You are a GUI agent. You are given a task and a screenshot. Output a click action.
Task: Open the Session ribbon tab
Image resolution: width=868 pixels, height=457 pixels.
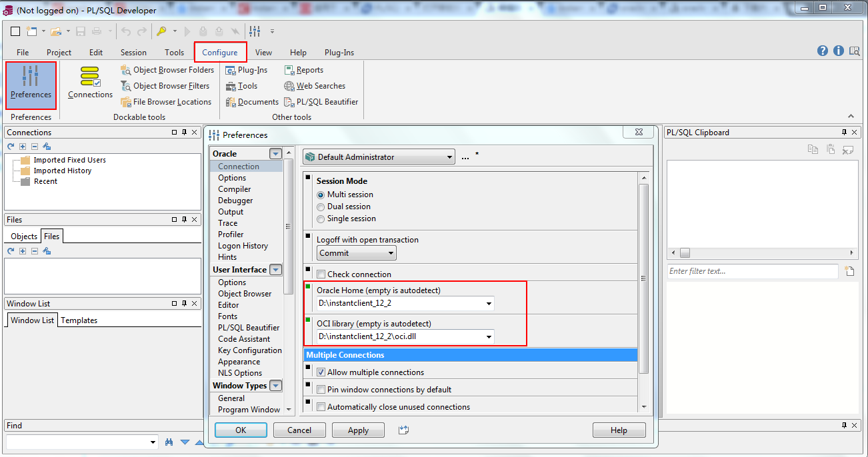133,53
